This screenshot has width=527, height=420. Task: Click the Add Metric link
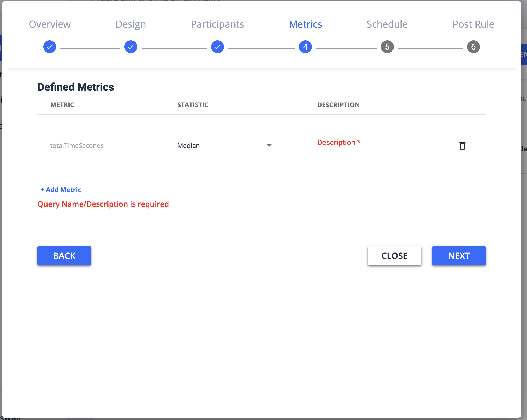61,190
